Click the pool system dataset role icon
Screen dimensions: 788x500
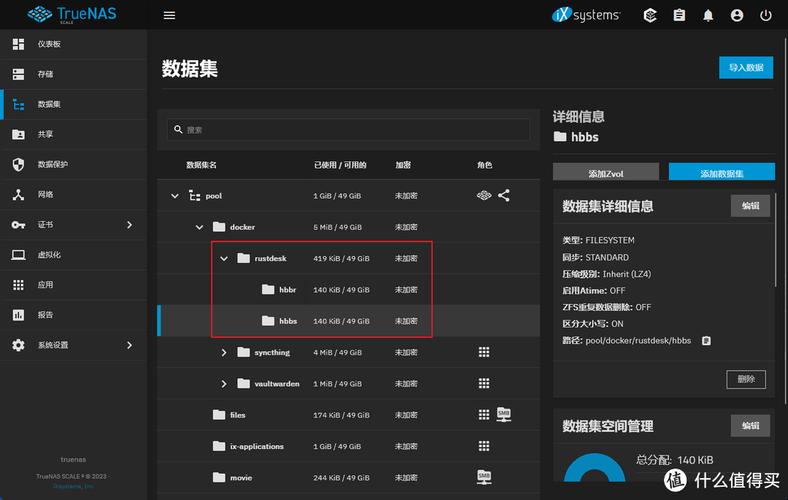[484, 195]
